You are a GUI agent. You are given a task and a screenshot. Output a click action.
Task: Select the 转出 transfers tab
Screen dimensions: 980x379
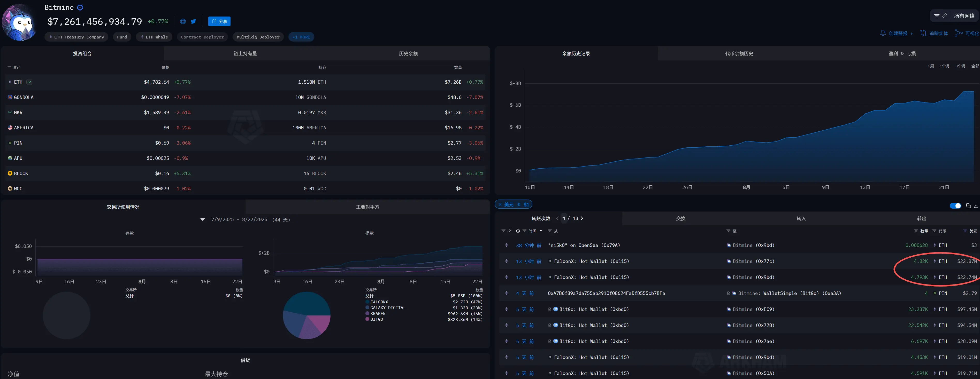pos(921,219)
